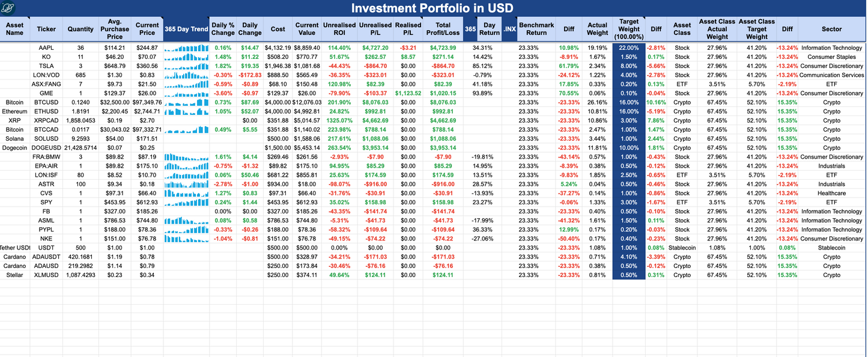868x357 pixels.
Task: Select the Quantity cell for KO
Action: pos(80,56)
